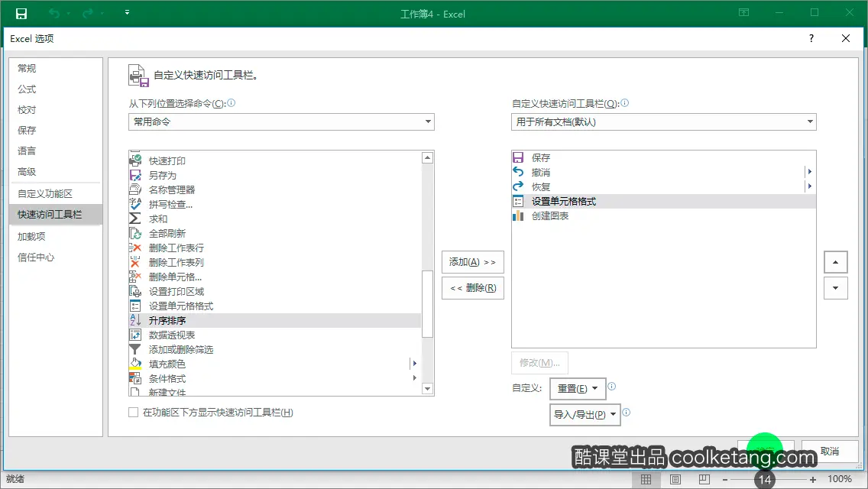This screenshot has height=489, width=868.
Task: Click command list scrollbar down arrow
Action: tap(427, 389)
